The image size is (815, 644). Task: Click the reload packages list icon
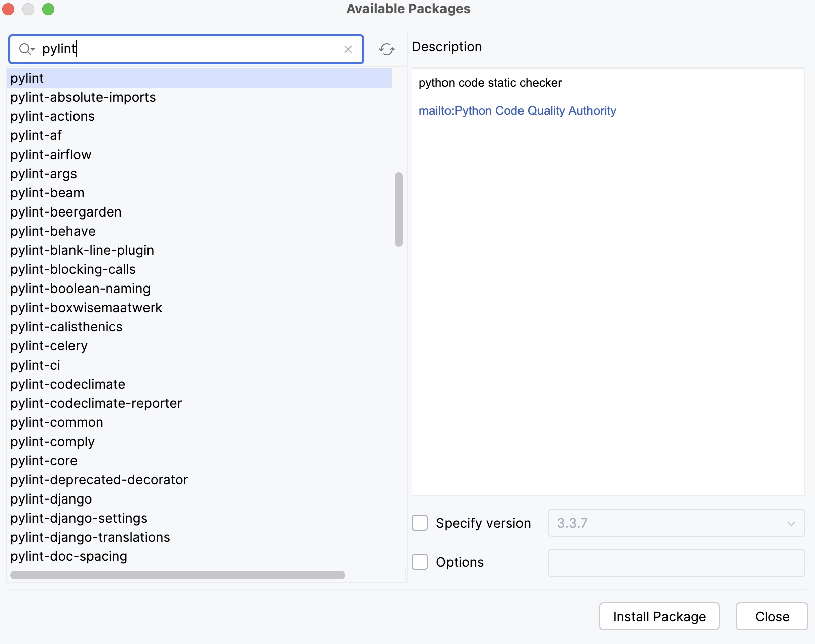[x=387, y=49]
